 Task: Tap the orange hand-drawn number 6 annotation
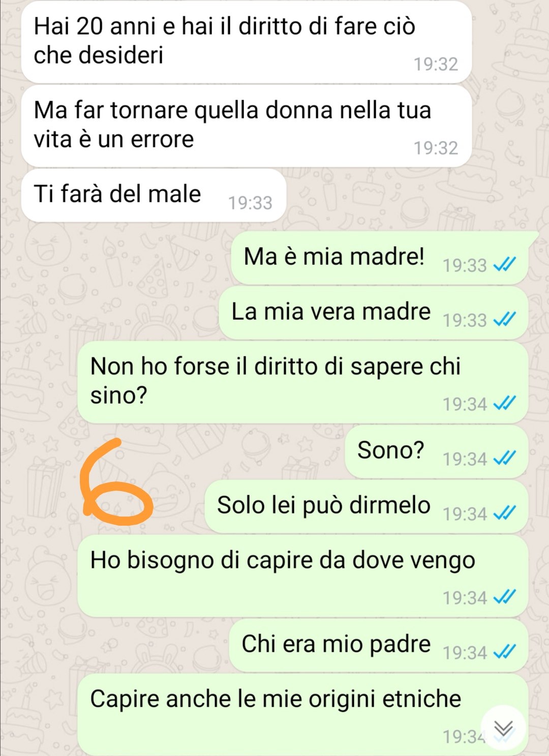point(116,482)
